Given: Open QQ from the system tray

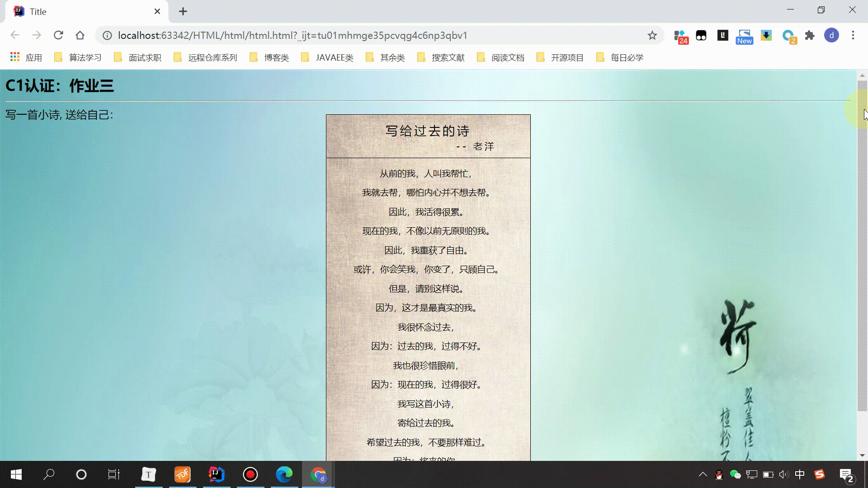Looking at the screenshot, I should [720, 474].
